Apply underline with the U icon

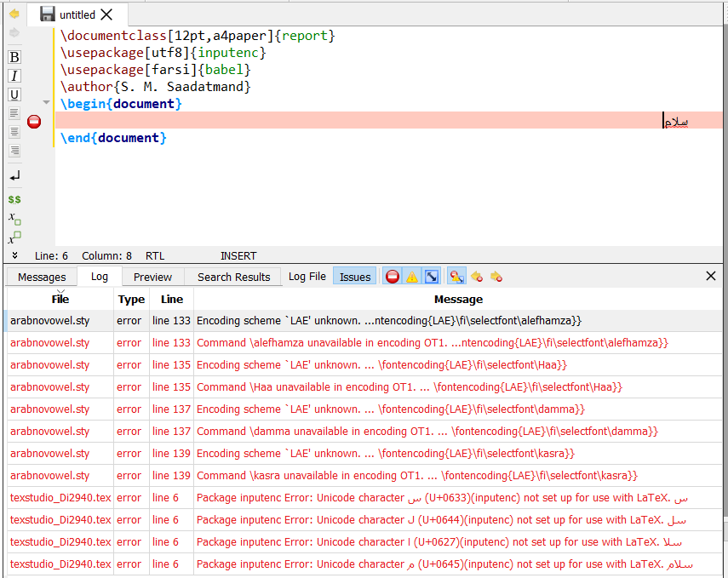(x=14, y=94)
